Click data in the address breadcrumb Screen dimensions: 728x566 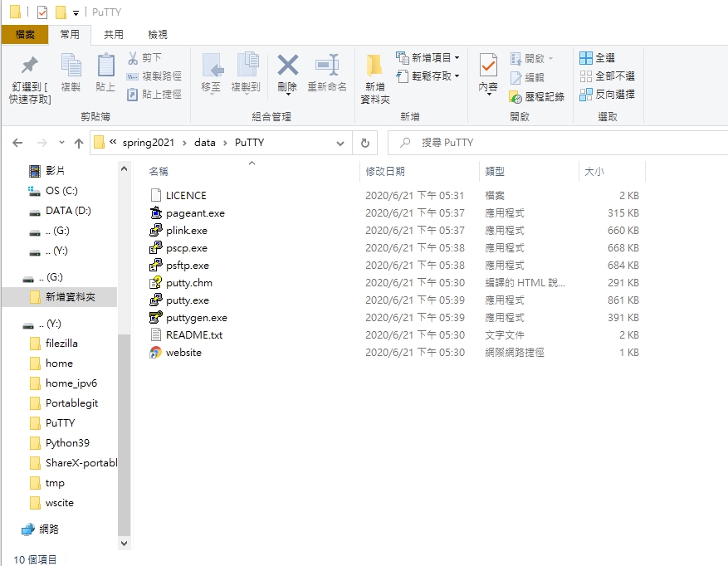(x=205, y=143)
